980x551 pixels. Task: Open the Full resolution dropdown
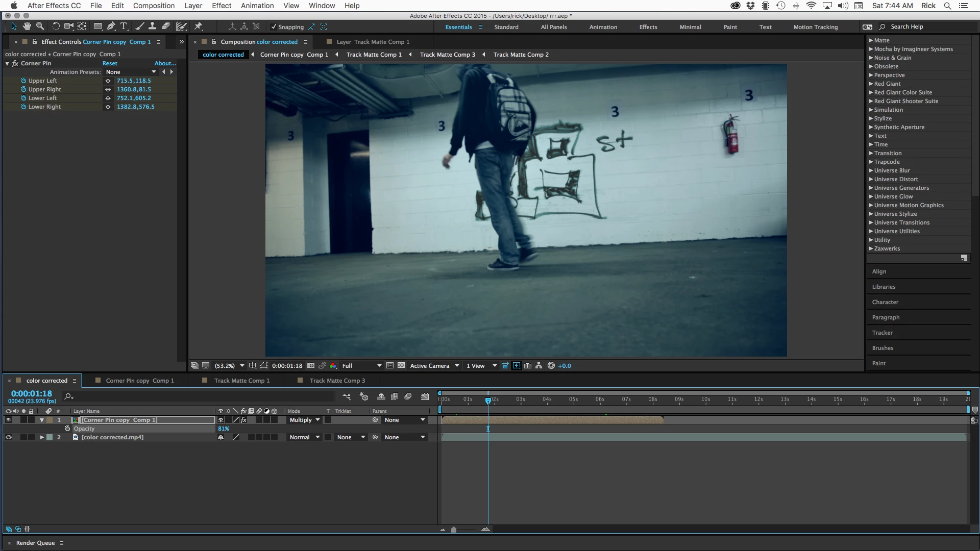pyautogui.click(x=362, y=366)
